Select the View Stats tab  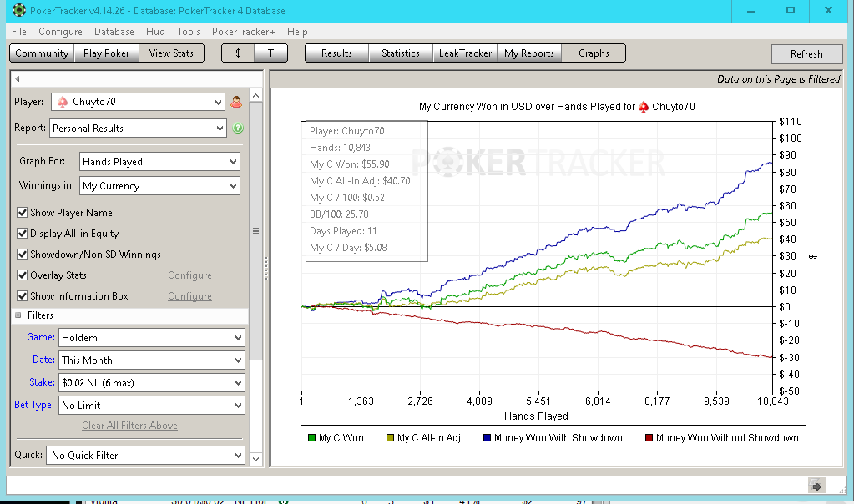coord(172,53)
